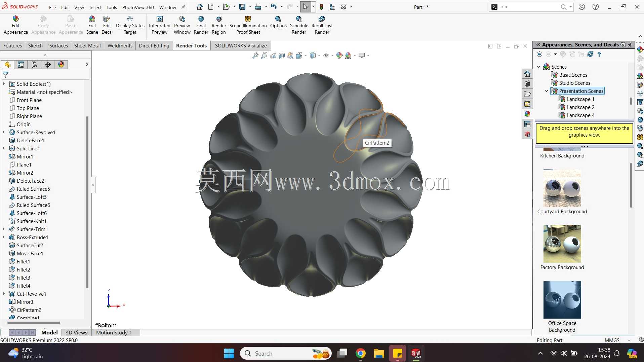The image size is (644, 362).
Task: Click the Back arrow in Appearances pane
Action: [x=539, y=54]
